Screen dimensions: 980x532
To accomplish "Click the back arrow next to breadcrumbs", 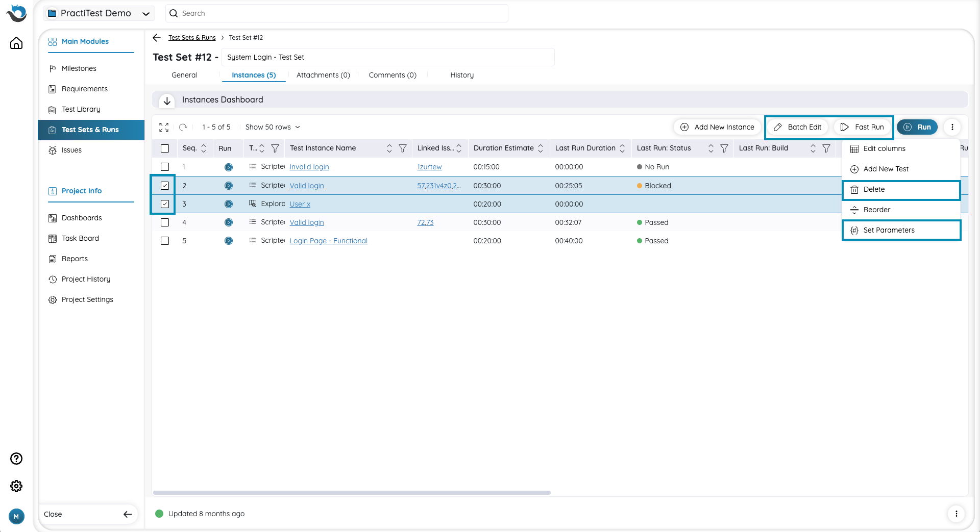I will (157, 38).
